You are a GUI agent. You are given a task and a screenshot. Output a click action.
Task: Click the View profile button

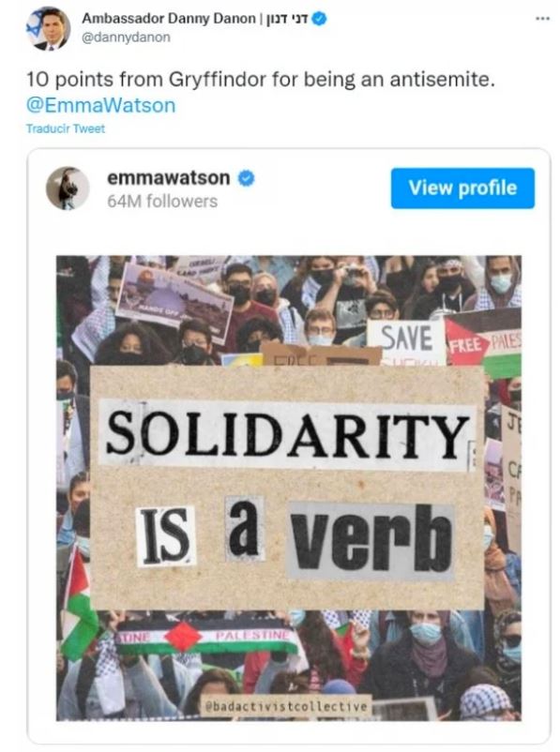coord(462,188)
